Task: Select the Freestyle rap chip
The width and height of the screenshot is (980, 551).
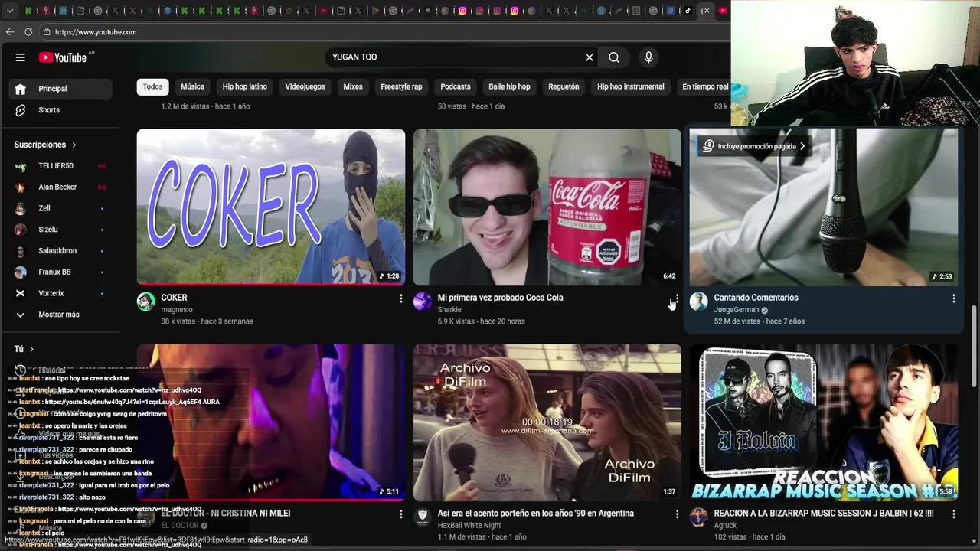Action: click(x=401, y=86)
